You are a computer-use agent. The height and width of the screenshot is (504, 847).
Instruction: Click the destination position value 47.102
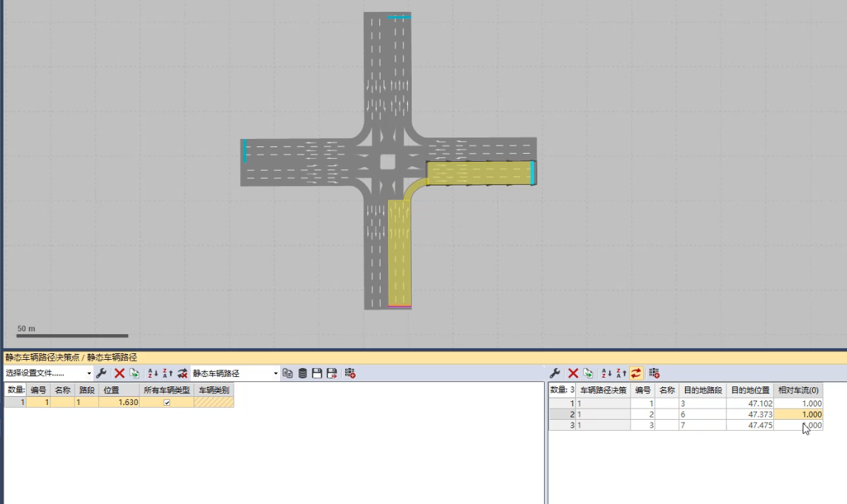[749, 403]
